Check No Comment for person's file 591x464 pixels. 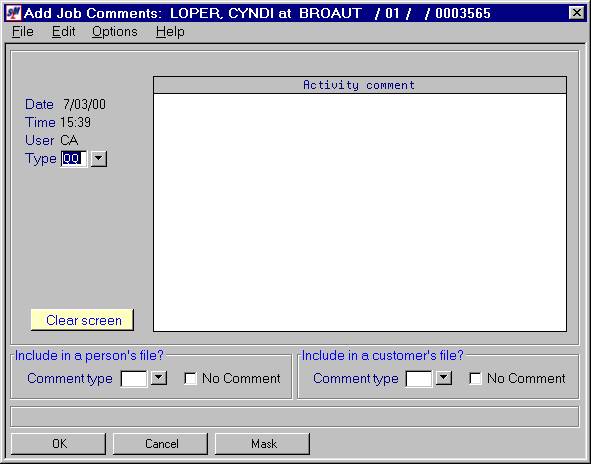190,378
